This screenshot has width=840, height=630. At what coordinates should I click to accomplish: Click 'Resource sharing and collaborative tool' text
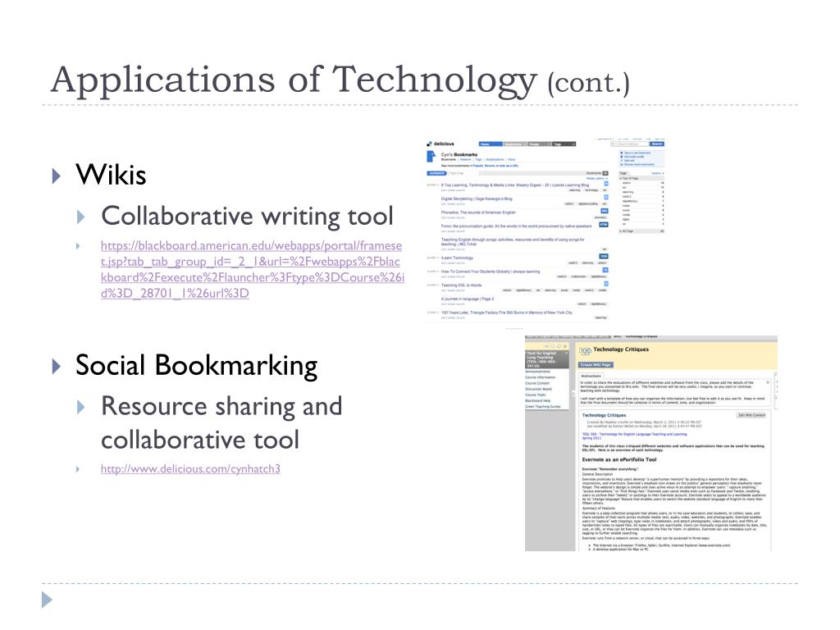pos(221,422)
